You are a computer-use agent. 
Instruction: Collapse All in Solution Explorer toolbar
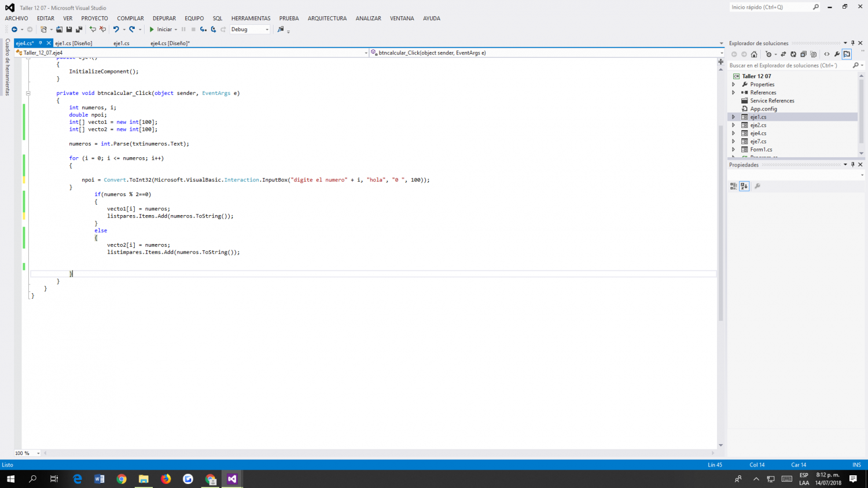[x=803, y=54]
